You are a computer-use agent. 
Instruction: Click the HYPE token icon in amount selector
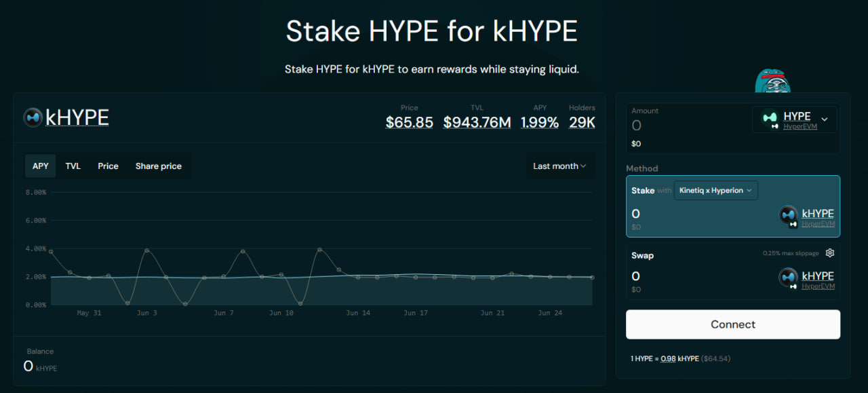click(x=770, y=118)
